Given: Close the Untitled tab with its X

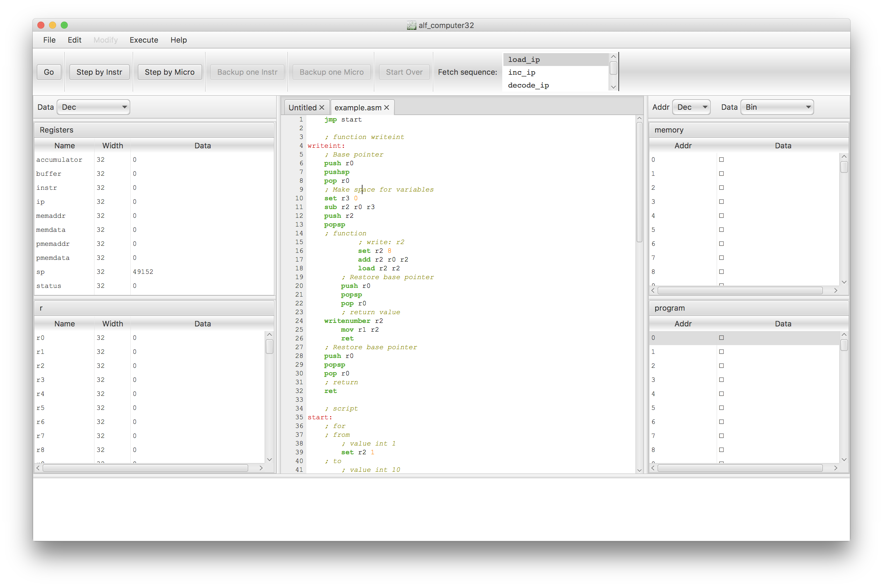Looking at the screenshot, I should point(322,108).
